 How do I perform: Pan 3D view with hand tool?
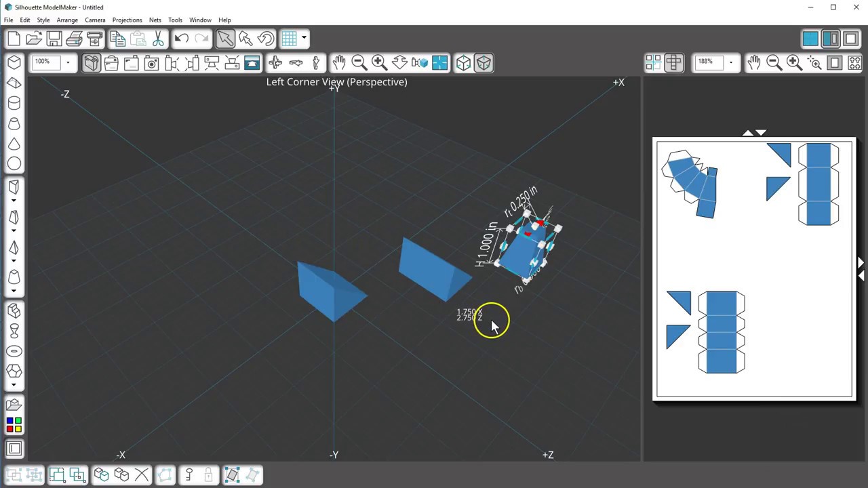point(338,63)
